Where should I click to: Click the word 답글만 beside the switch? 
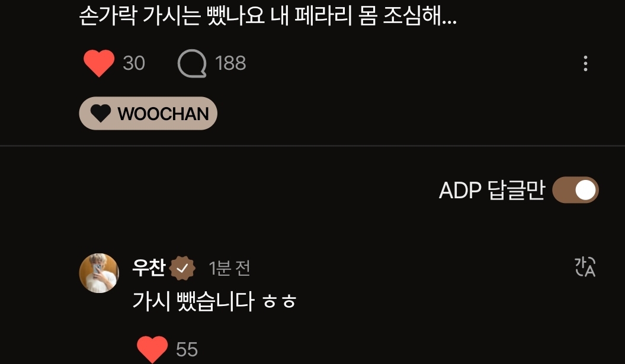[516, 190]
